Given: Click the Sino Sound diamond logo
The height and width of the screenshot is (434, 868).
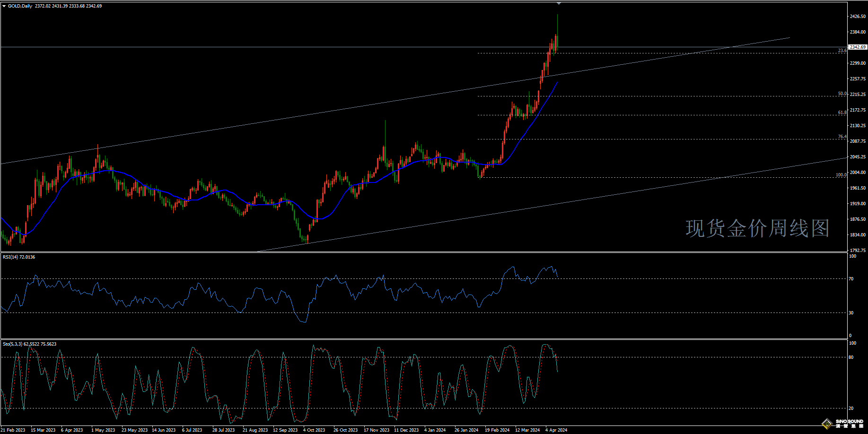Looking at the screenshot, I should [x=827, y=424].
